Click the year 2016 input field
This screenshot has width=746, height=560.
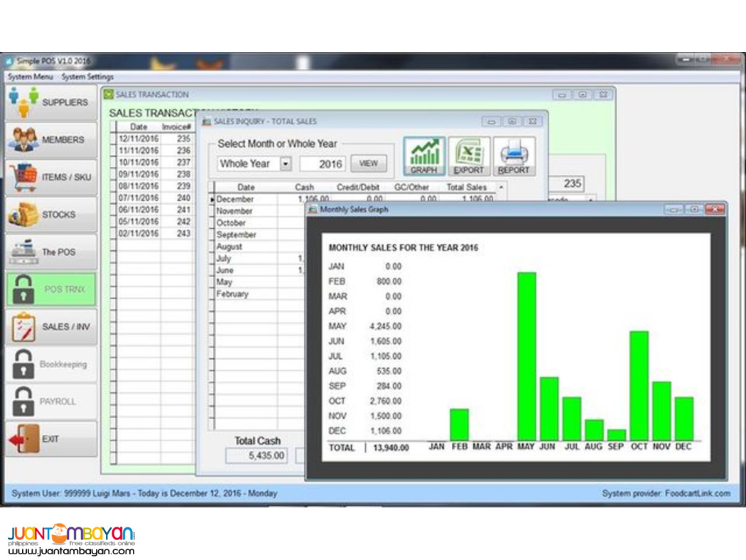click(323, 163)
